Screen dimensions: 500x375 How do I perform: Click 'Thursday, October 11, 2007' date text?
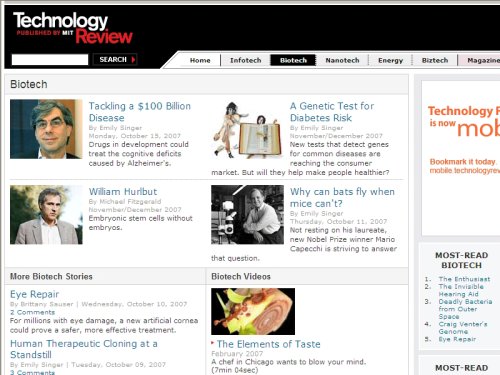[x=338, y=221]
